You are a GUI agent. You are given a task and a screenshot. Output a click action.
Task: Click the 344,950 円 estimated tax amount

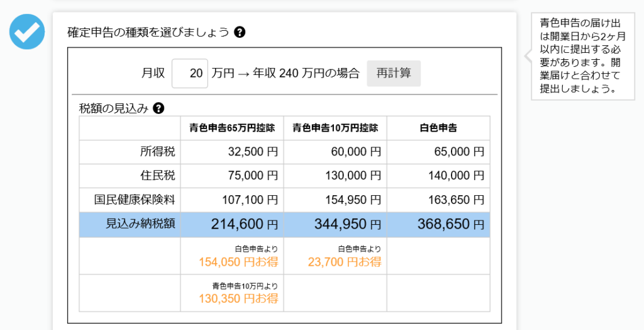pyautogui.click(x=347, y=224)
